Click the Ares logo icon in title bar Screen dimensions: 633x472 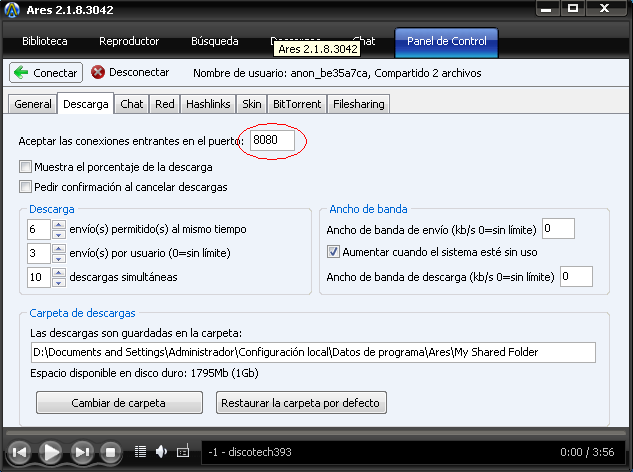tap(12, 10)
